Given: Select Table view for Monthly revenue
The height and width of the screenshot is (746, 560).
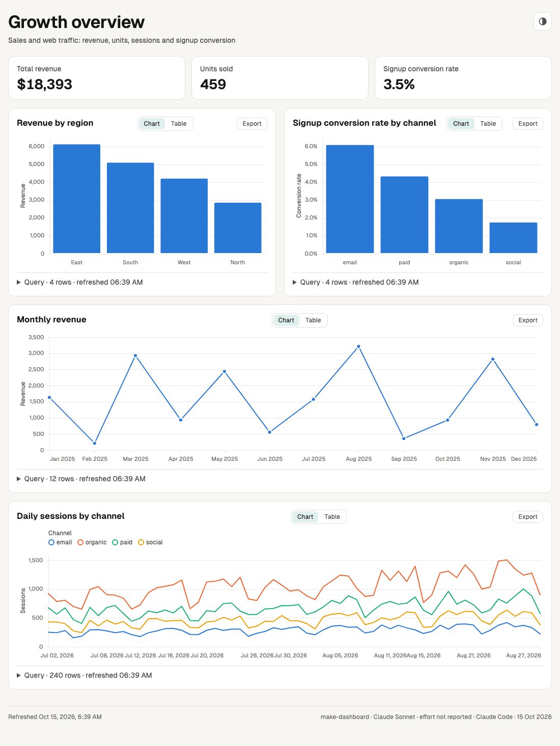Looking at the screenshot, I should click(313, 320).
